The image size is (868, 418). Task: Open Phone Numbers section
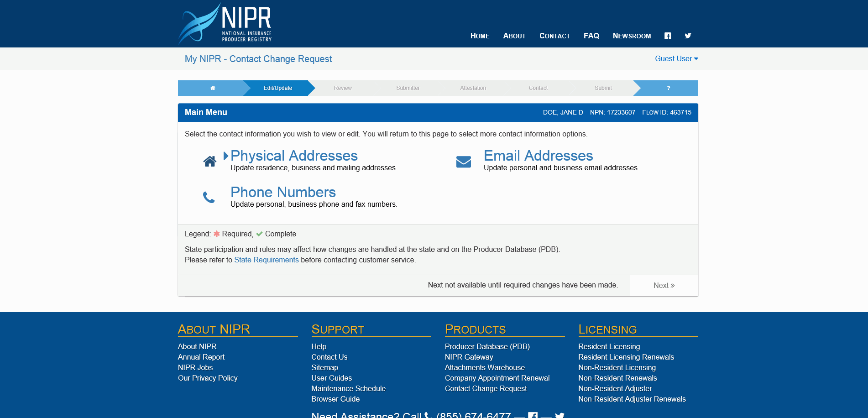(283, 192)
